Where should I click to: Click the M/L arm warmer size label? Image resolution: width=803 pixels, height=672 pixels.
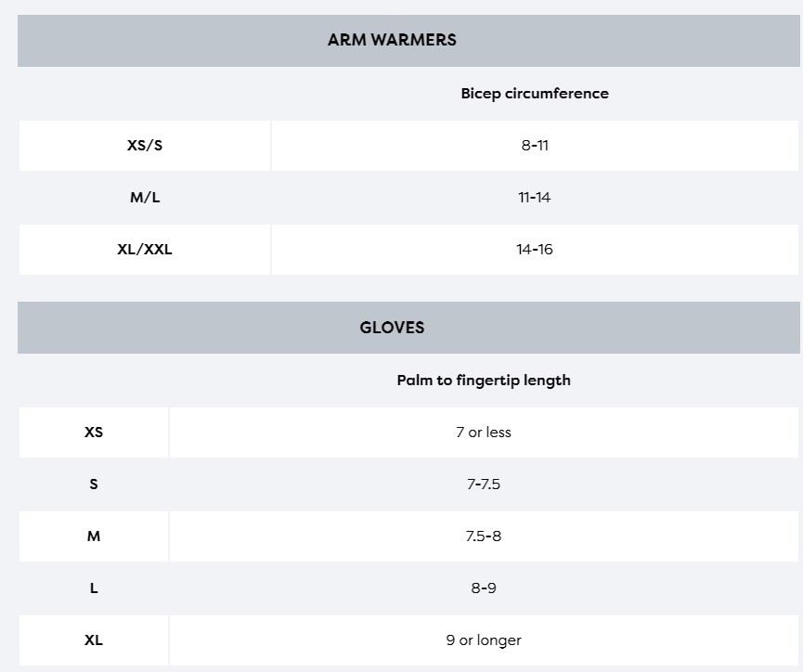[145, 198]
